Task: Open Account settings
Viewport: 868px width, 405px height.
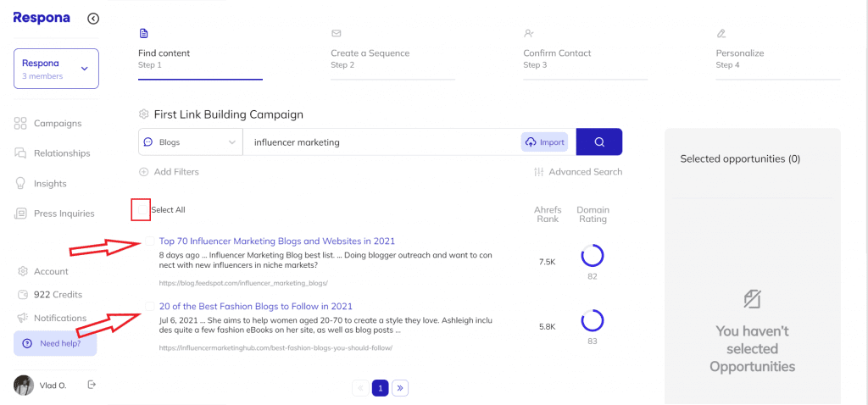Action: pyautogui.click(x=51, y=272)
